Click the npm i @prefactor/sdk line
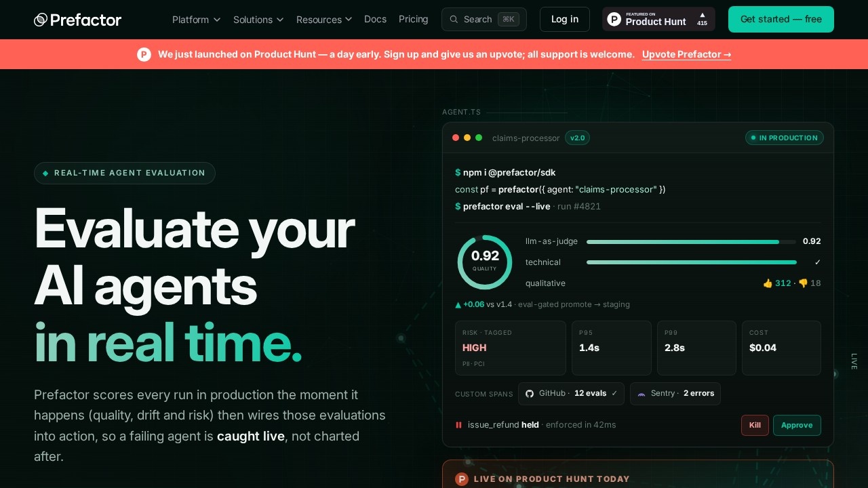The image size is (868, 488). pyautogui.click(x=505, y=173)
